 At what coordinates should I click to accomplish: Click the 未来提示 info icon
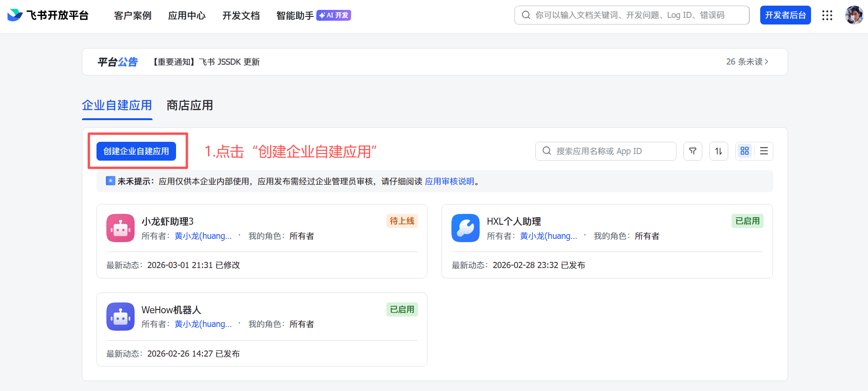111,181
